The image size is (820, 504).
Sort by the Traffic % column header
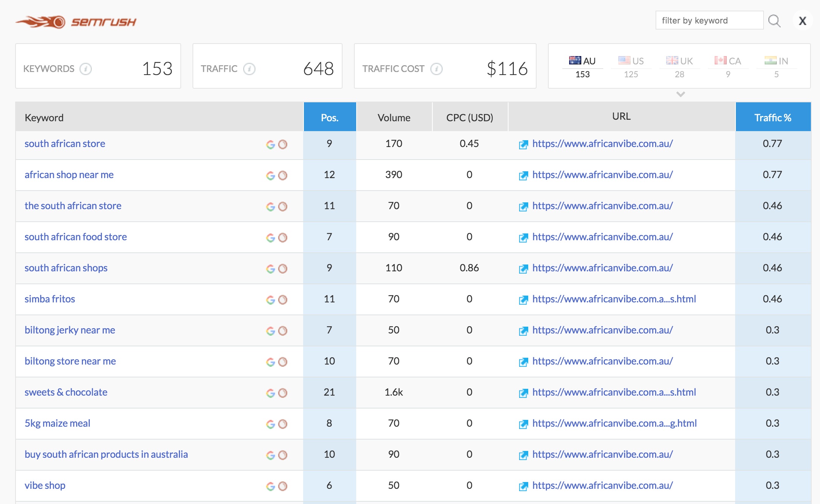coord(773,117)
